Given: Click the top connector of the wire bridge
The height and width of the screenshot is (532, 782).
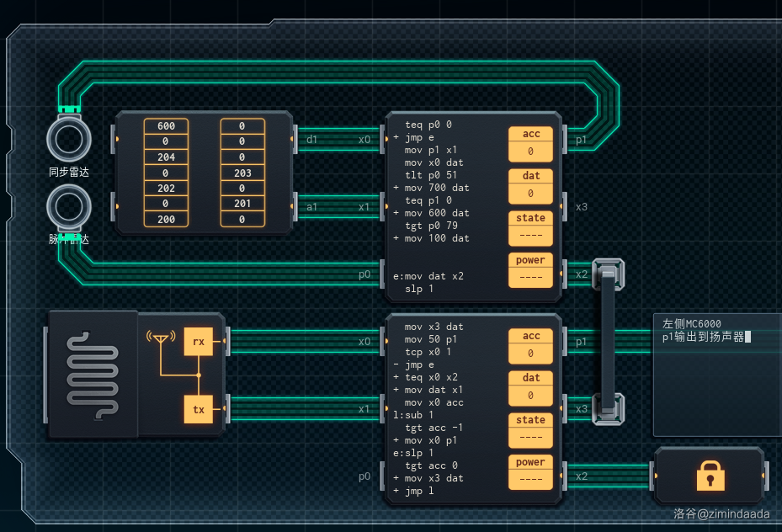Looking at the screenshot, I should click(608, 274).
